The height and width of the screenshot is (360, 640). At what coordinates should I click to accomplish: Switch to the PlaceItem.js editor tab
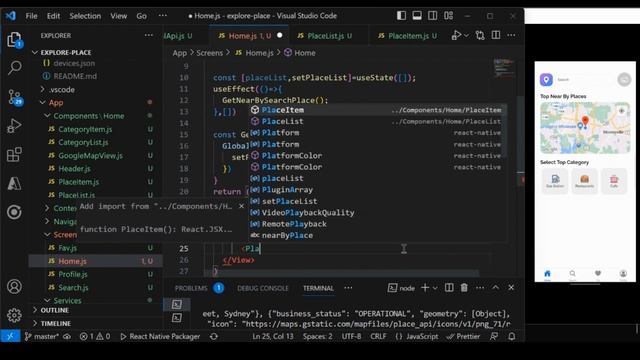408,36
